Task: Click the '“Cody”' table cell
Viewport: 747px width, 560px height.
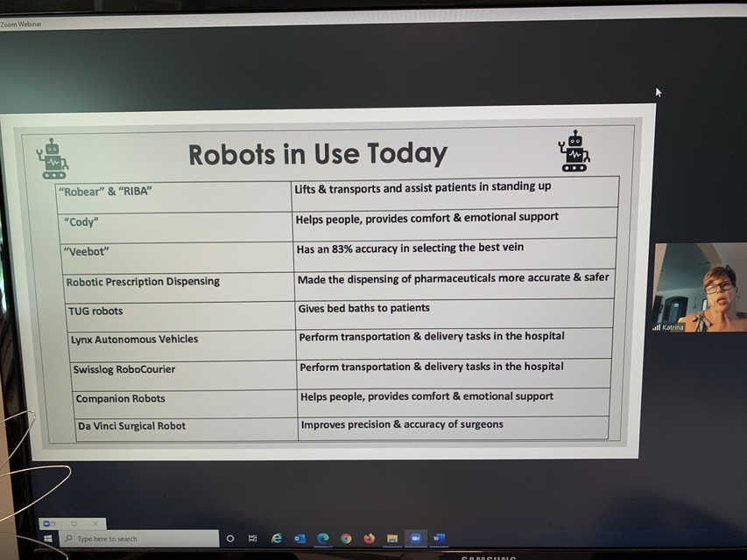Action: click(x=175, y=227)
